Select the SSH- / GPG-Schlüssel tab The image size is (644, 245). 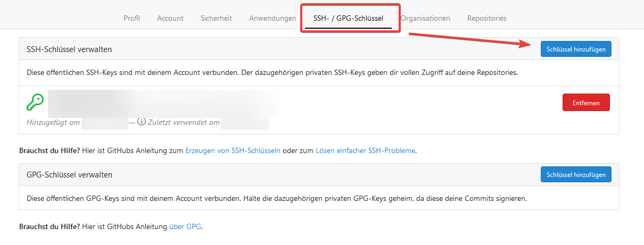click(349, 18)
